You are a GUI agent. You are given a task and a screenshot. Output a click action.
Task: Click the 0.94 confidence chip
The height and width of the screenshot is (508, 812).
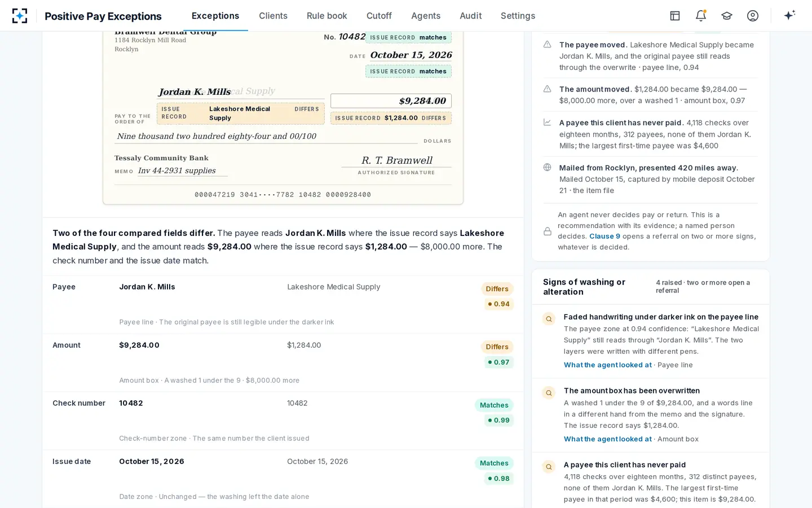(498, 304)
